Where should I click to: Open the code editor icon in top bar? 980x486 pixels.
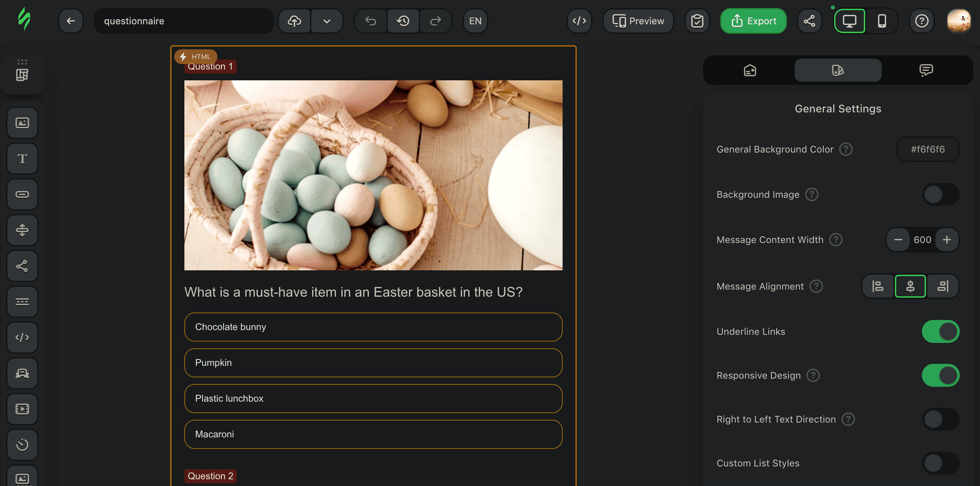579,21
